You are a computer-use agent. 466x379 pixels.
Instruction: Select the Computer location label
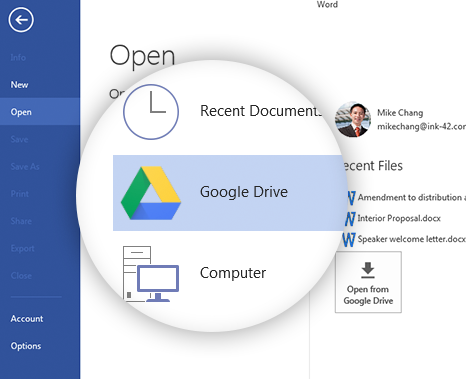233,273
